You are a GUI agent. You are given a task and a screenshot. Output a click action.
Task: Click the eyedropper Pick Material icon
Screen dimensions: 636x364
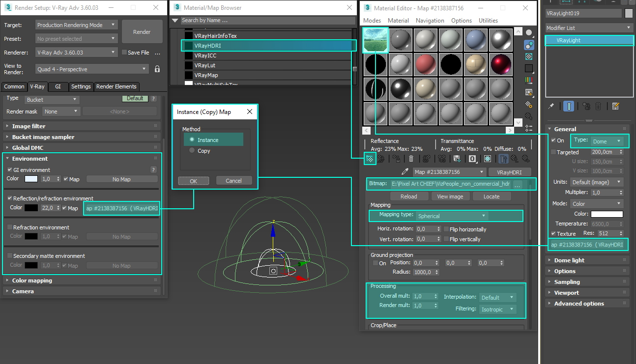click(405, 171)
